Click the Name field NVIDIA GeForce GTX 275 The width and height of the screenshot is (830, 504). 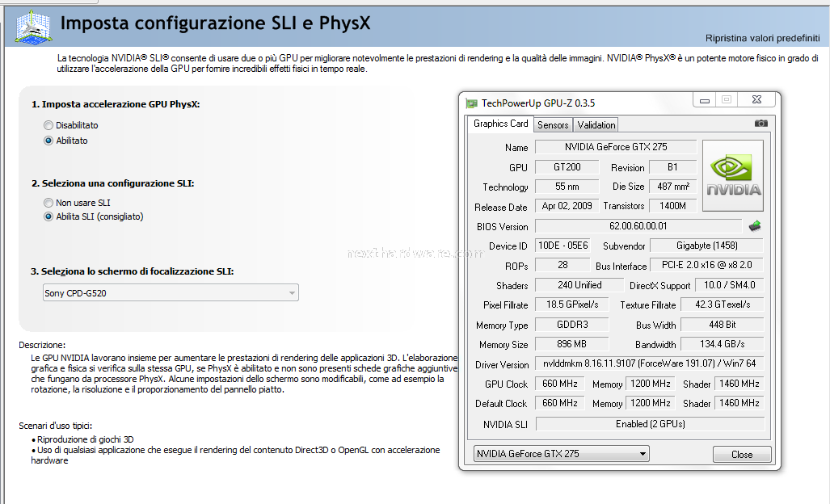coord(616,147)
